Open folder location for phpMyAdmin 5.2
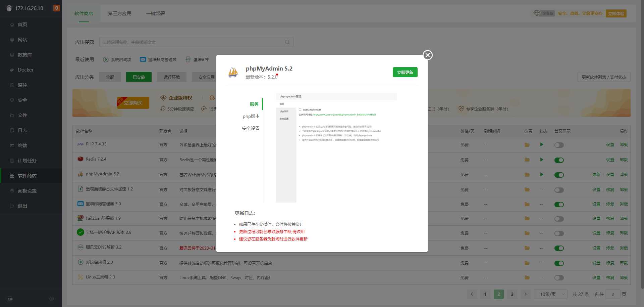 [527, 175]
